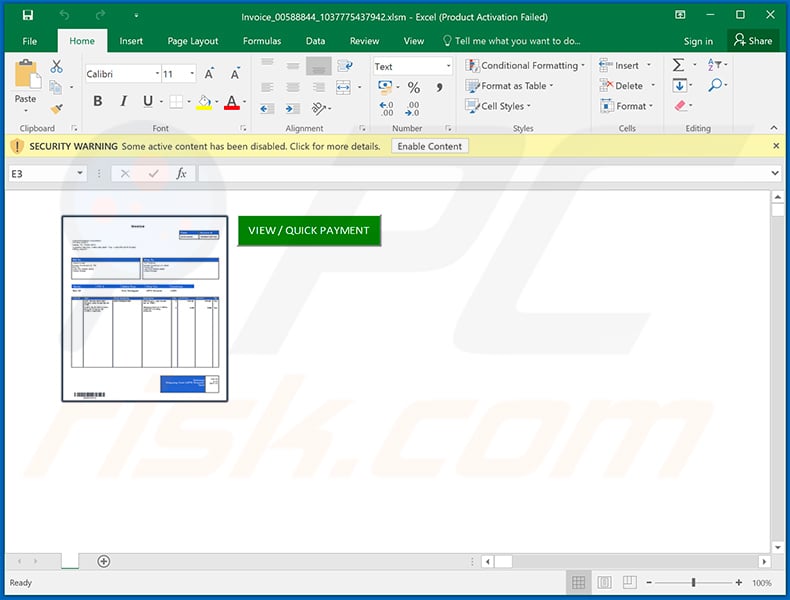Image resolution: width=790 pixels, height=600 pixels.
Task: Cut selection with the scissors icon
Action: pyautogui.click(x=56, y=66)
